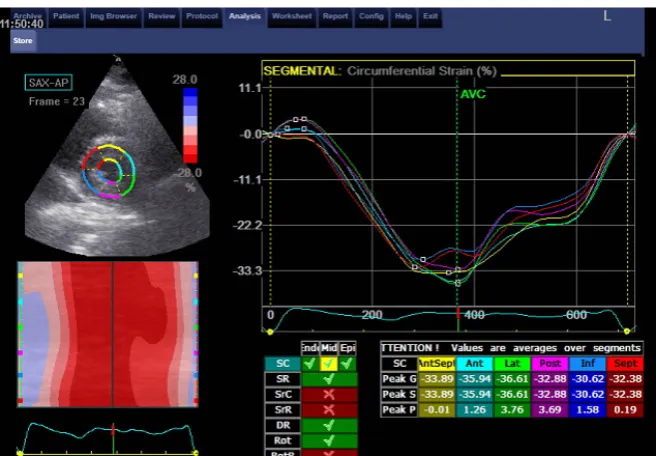
Task: Select the Analysis tab
Action: (x=245, y=17)
